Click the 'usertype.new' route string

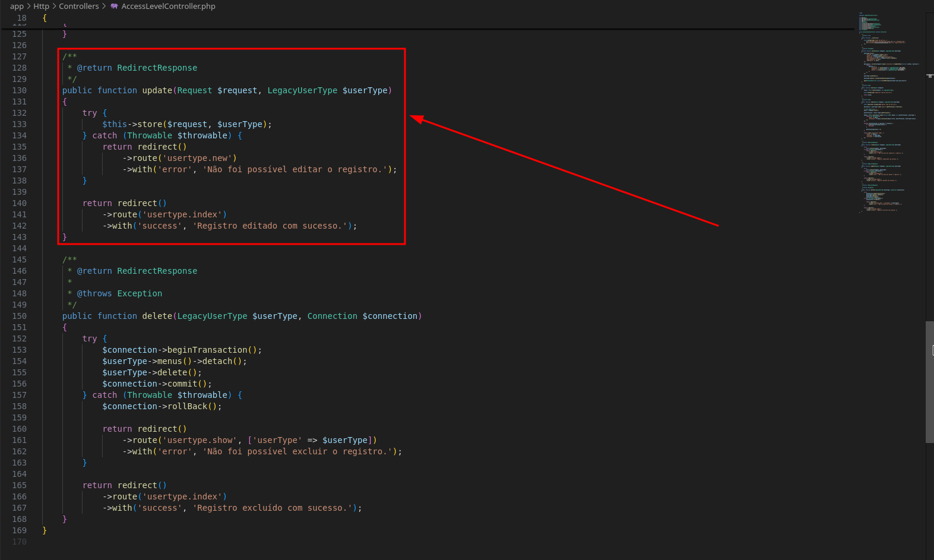coord(197,158)
